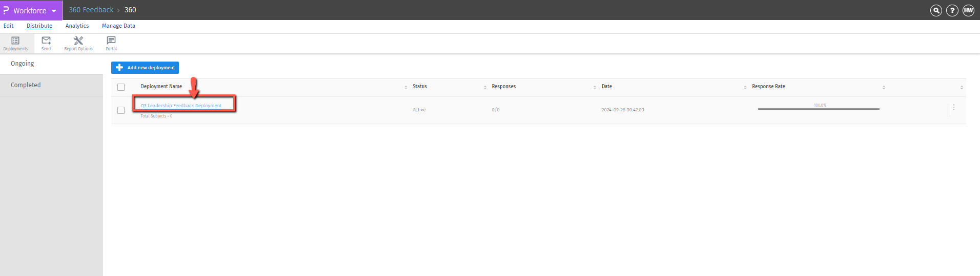Screen dimensions: 980x276
Task: Click the date 2024-09-26 00:42:00
Action: (x=623, y=110)
